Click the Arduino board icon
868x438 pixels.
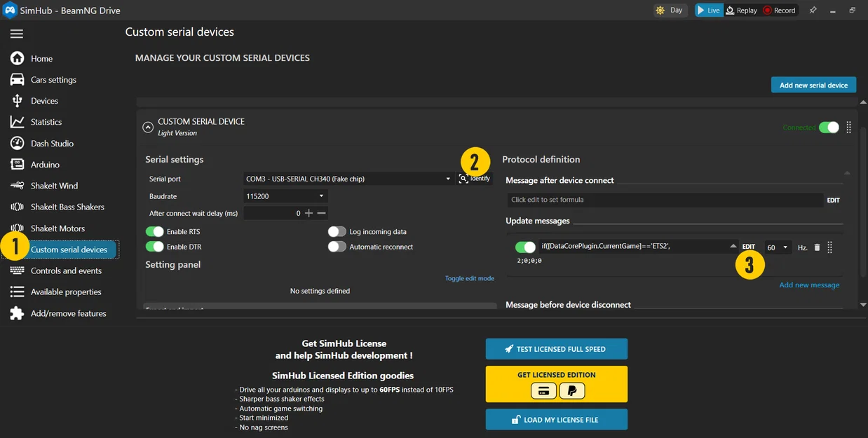pos(17,165)
